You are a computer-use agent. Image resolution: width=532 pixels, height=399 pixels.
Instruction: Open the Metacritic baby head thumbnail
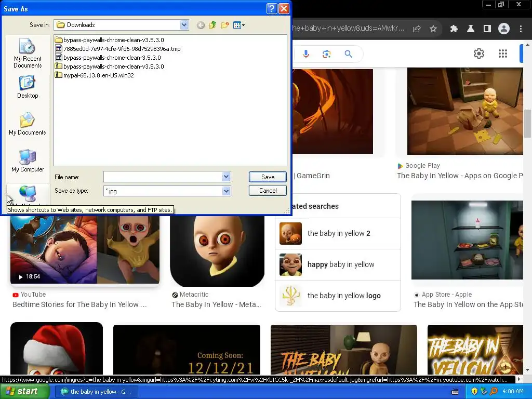pyautogui.click(x=217, y=251)
